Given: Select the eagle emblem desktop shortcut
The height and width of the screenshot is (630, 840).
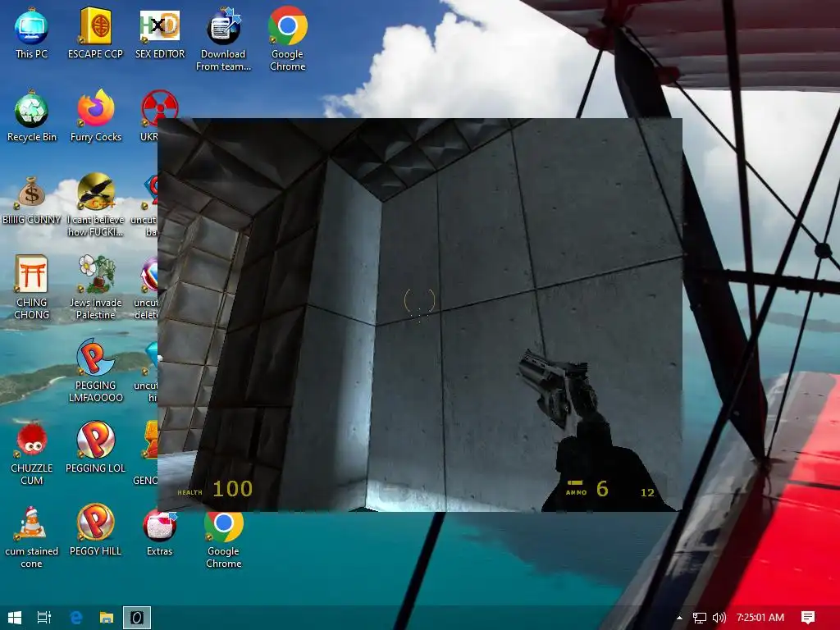Looking at the screenshot, I should tap(95, 205).
